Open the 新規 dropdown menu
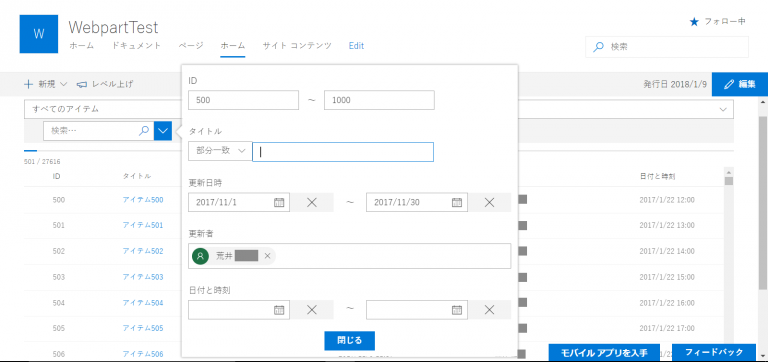 tap(46, 84)
